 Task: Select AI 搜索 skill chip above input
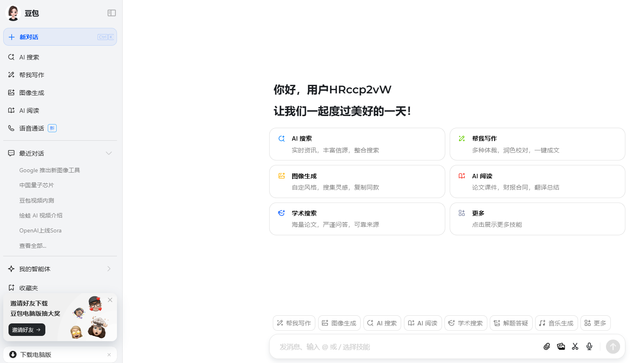382,323
